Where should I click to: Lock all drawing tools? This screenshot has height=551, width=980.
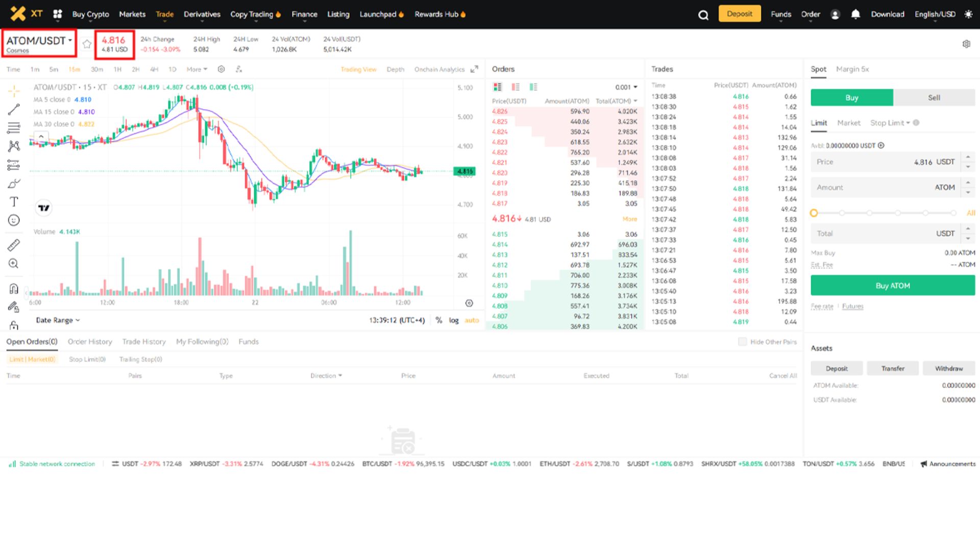coord(14,325)
